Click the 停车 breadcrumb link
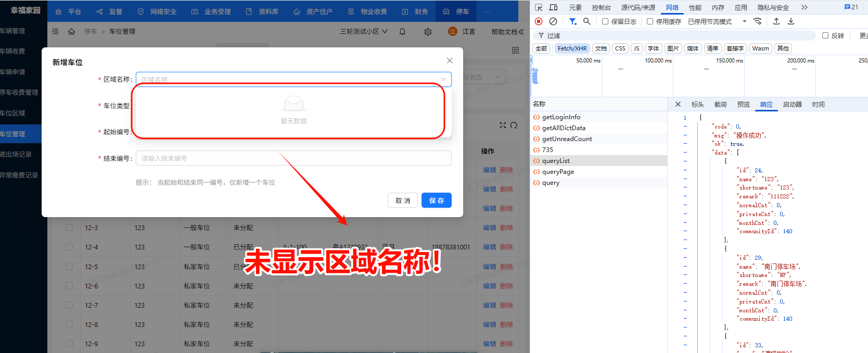 pyautogui.click(x=91, y=32)
